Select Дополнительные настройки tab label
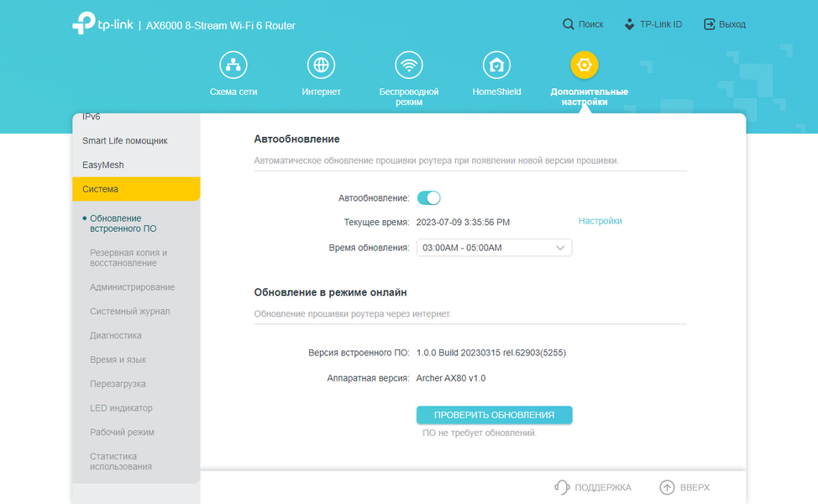 pyautogui.click(x=589, y=97)
